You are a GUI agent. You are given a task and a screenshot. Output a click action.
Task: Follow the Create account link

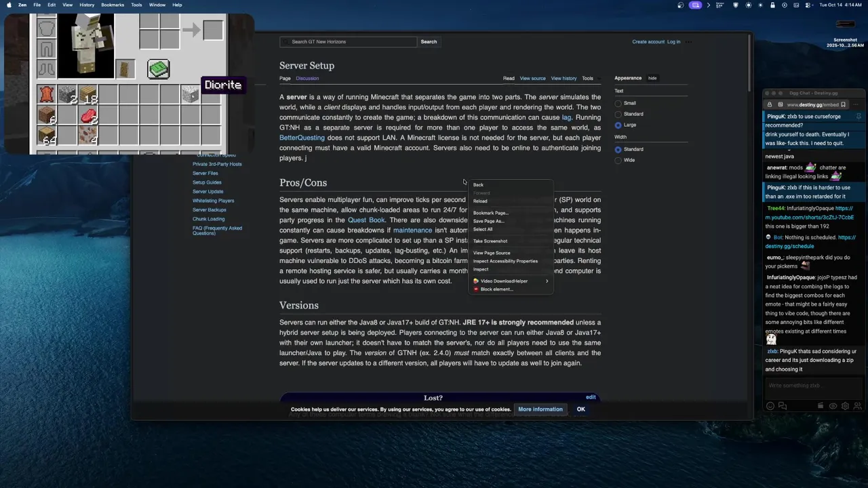click(x=648, y=42)
